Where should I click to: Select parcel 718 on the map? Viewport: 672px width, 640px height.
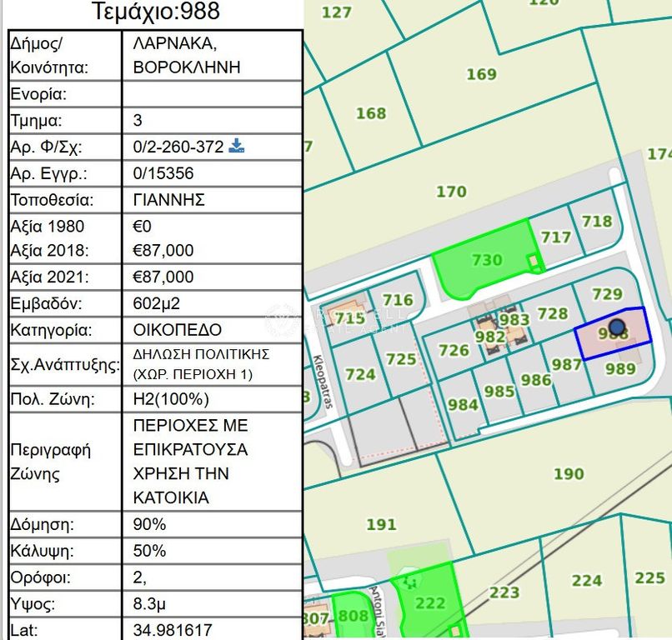tap(597, 222)
